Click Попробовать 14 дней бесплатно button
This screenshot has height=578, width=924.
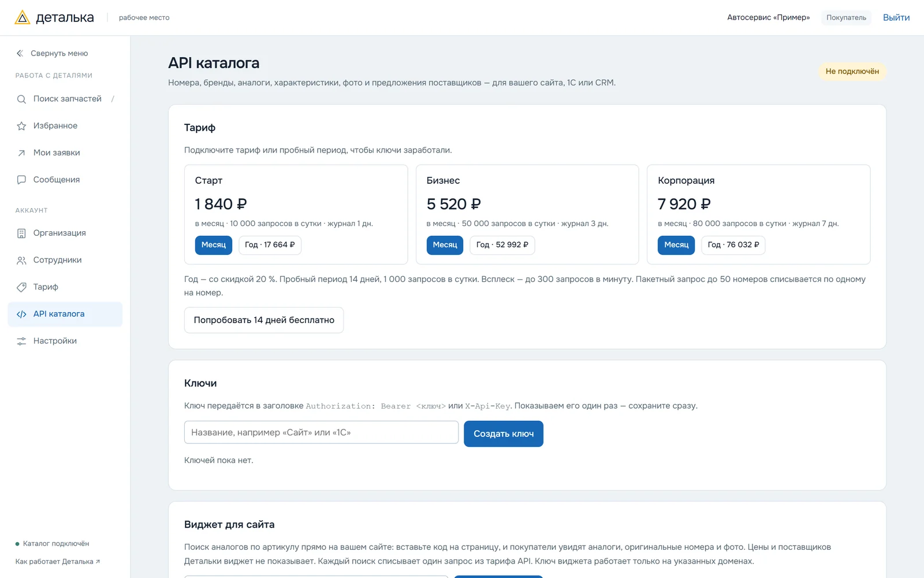pos(264,320)
